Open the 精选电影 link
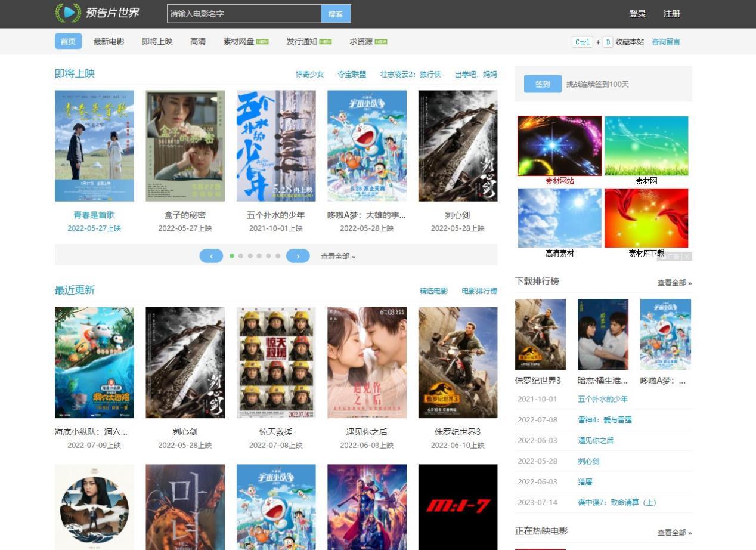The height and width of the screenshot is (550, 756). (433, 291)
